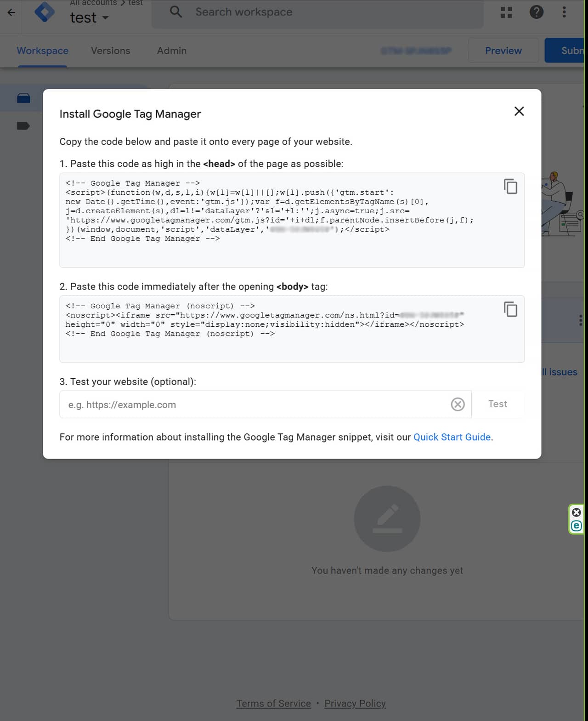This screenshot has height=721, width=588.
Task: Select the Overview icon in sidebar
Action: (23, 98)
